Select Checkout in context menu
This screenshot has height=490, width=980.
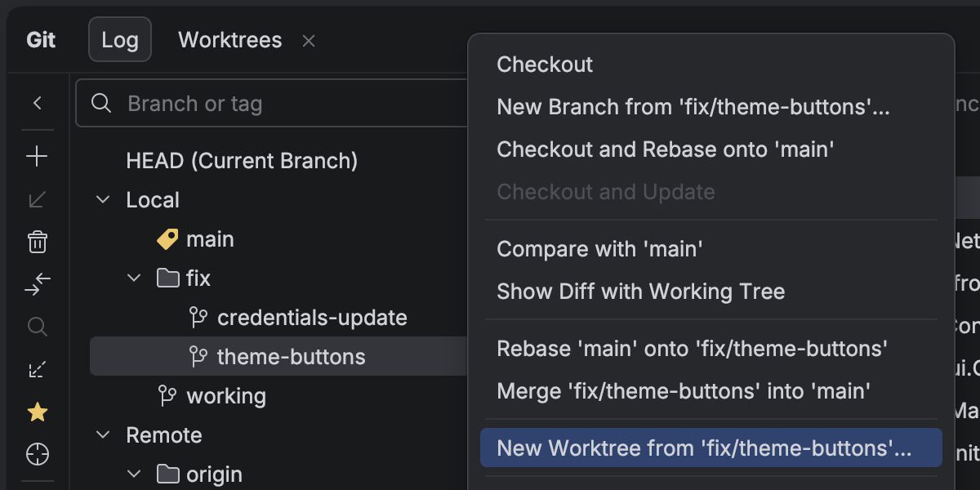tap(545, 65)
